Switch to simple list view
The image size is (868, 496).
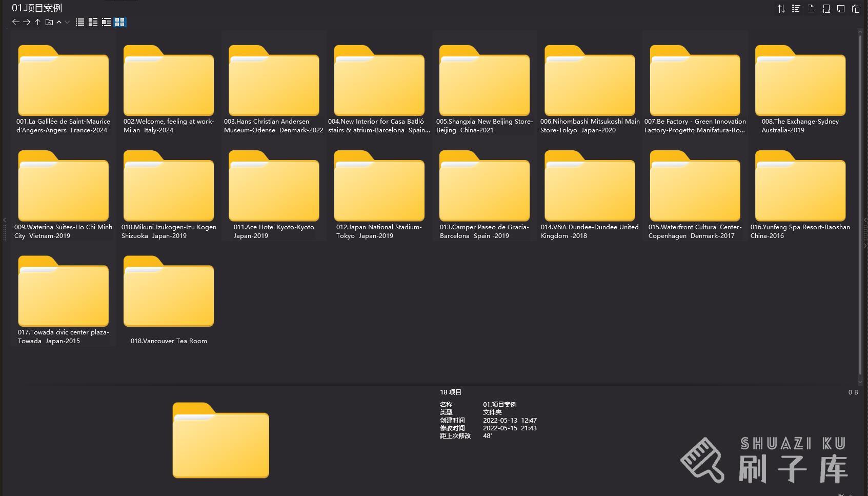(x=80, y=22)
